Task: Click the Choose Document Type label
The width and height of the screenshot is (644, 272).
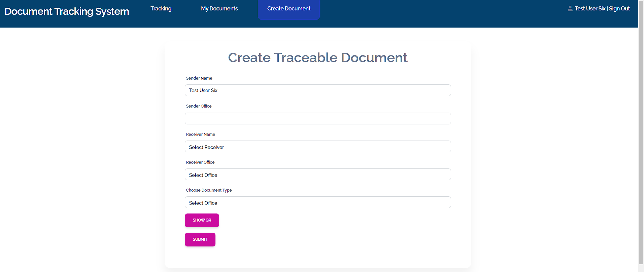Action: (x=209, y=190)
